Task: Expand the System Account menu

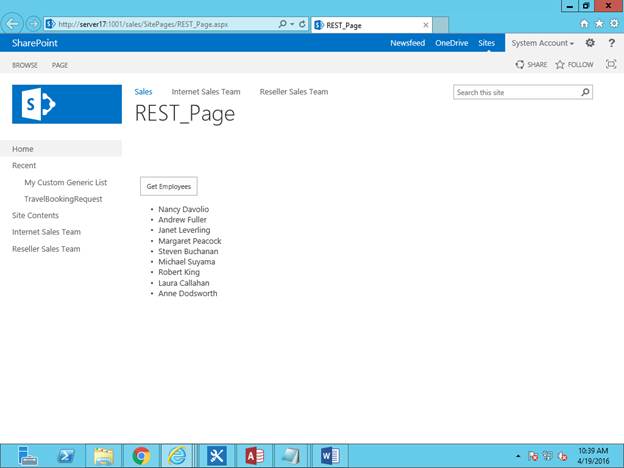Action: point(542,43)
